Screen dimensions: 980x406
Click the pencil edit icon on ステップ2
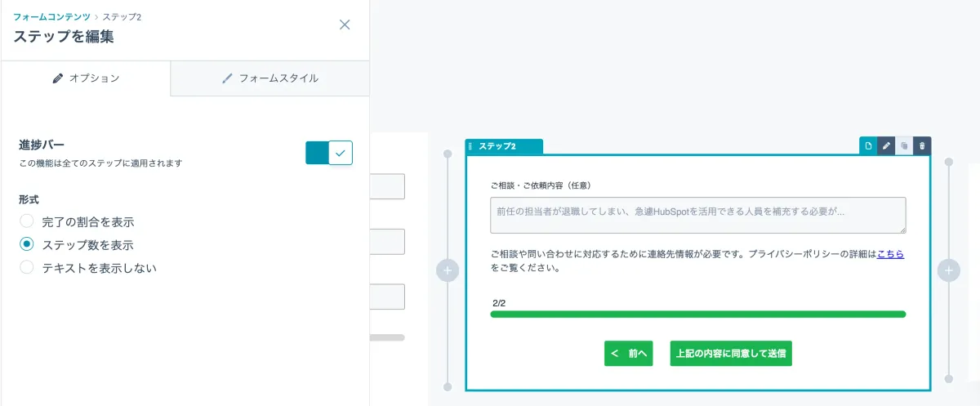pos(886,145)
